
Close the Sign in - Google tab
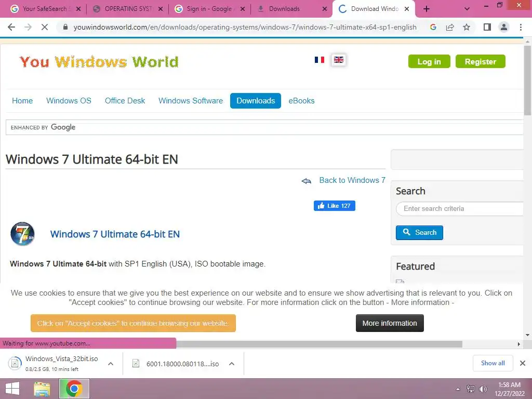[243, 9]
